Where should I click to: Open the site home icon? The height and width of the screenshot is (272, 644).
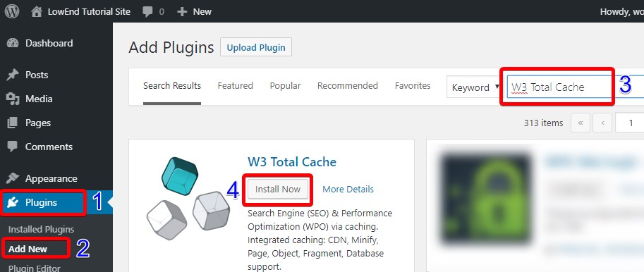37,11
